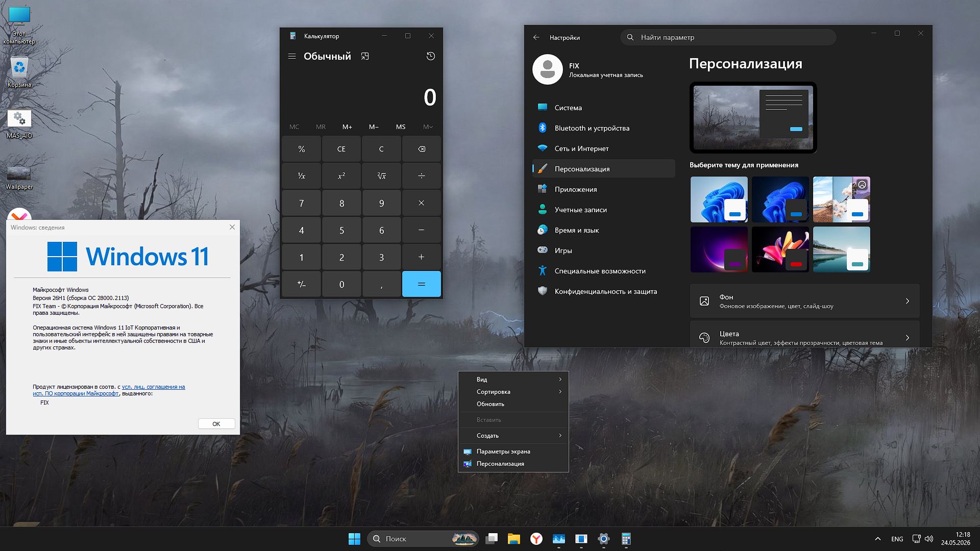980x551 pixels.
Task: Expand Сортировка submenu in context menu
Action: [513, 392]
